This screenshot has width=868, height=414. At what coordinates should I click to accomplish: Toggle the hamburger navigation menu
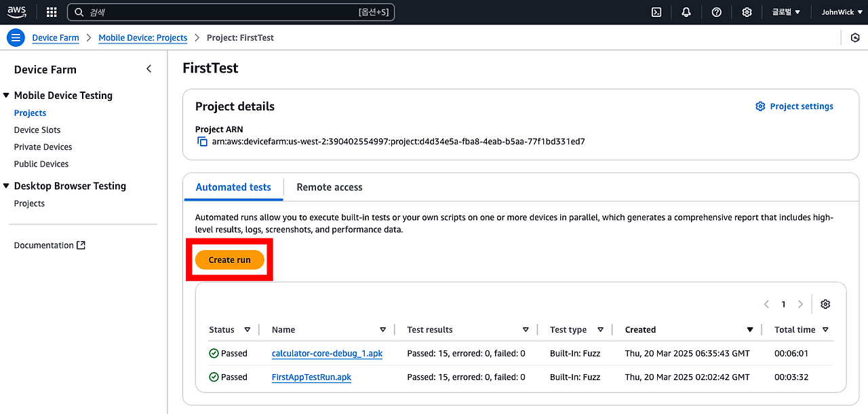coord(16,38)
